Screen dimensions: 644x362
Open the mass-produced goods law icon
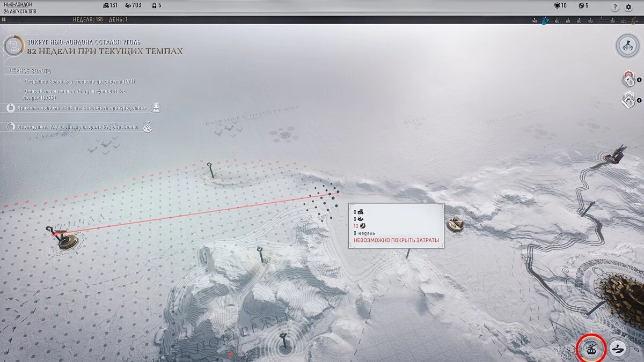coord(156,108)
